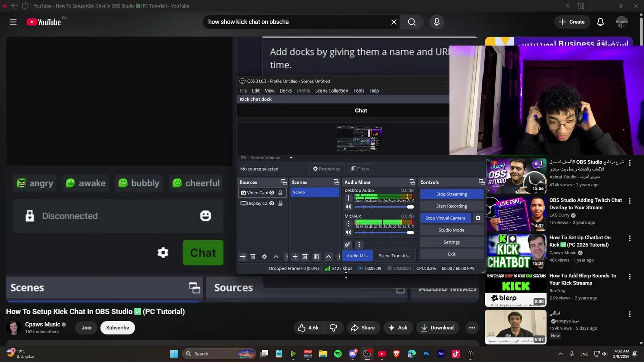Viewport: 644px width, 362px height.
Task: Hide the Video Capture source via eye icon
Action: click(272, 193)
